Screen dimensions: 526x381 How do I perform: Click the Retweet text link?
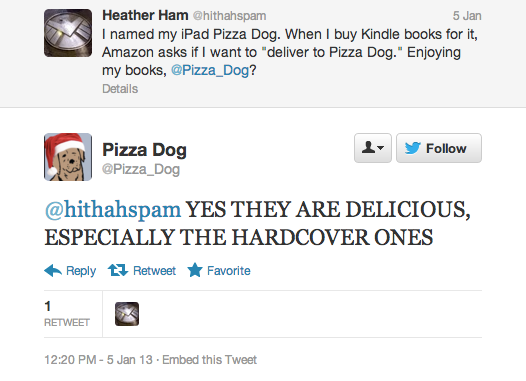[154, 271]
